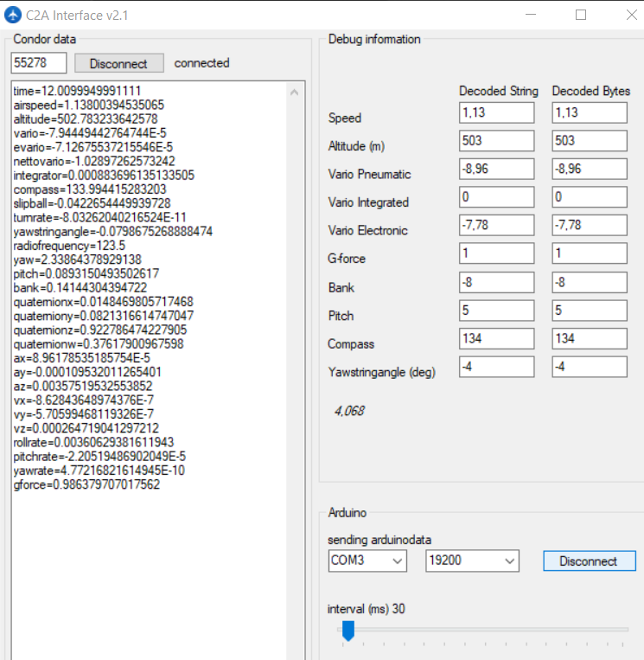Click Speed Decoded String field

(x=497, y=112)
